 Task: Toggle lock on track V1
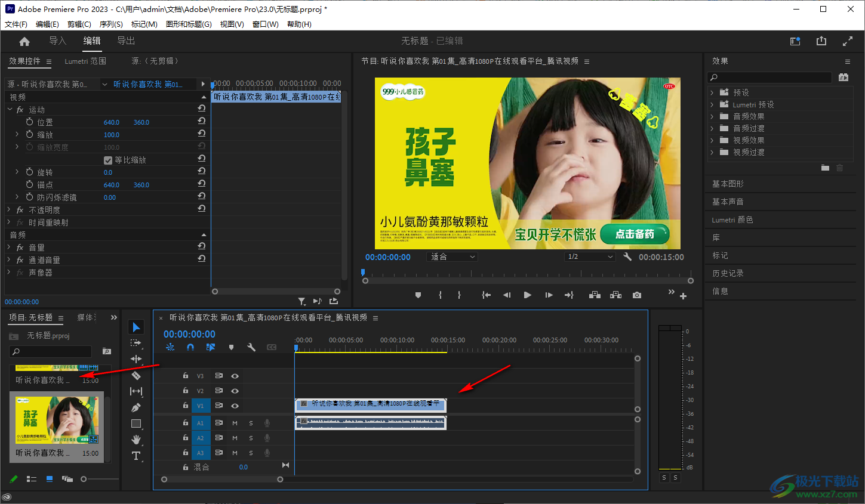[x=186, y=406]
